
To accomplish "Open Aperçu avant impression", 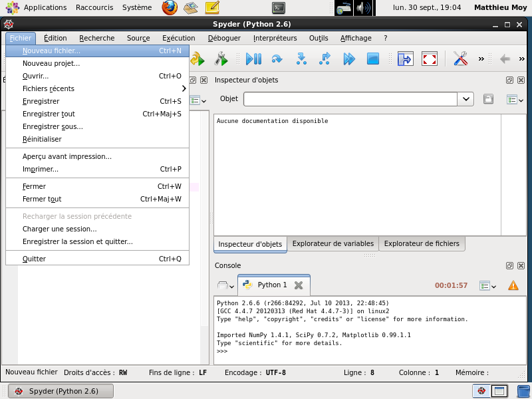I will [97, 156].
